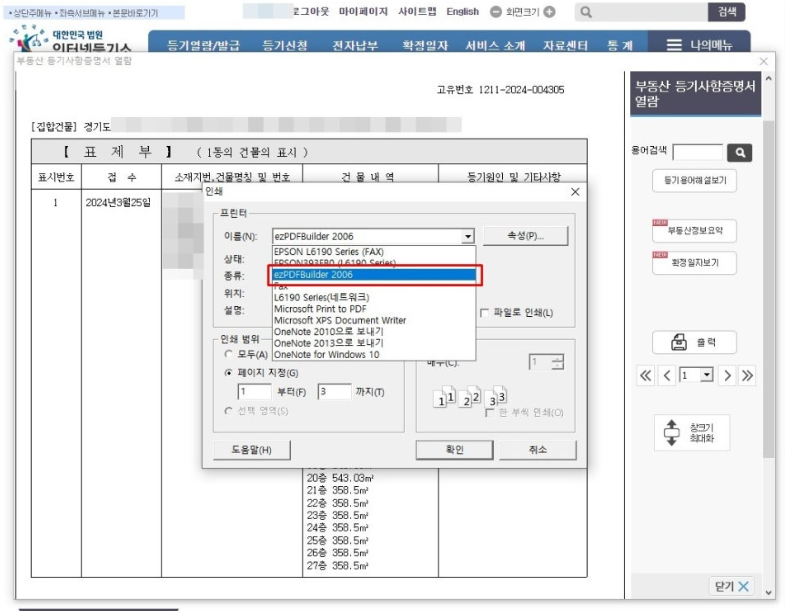Decrease screen size with minus icon
Viewport: 785px width, 611px height.
496,12
